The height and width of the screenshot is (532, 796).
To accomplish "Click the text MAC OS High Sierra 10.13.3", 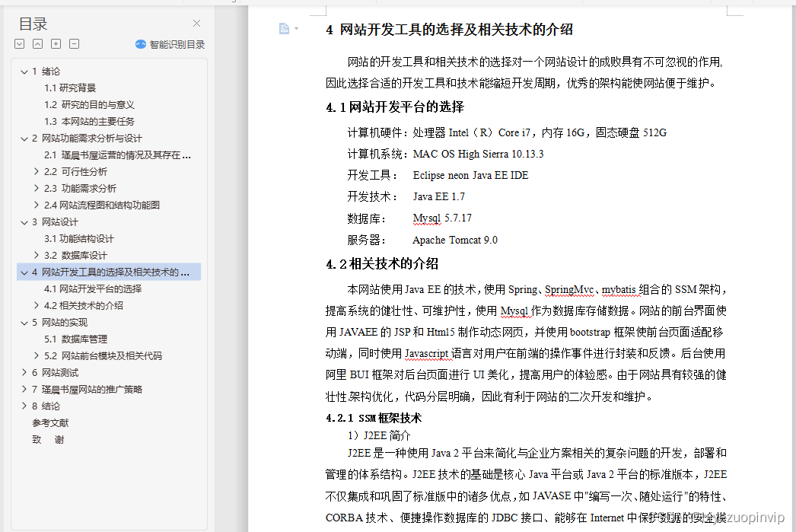I will click(x=478, y=154).
